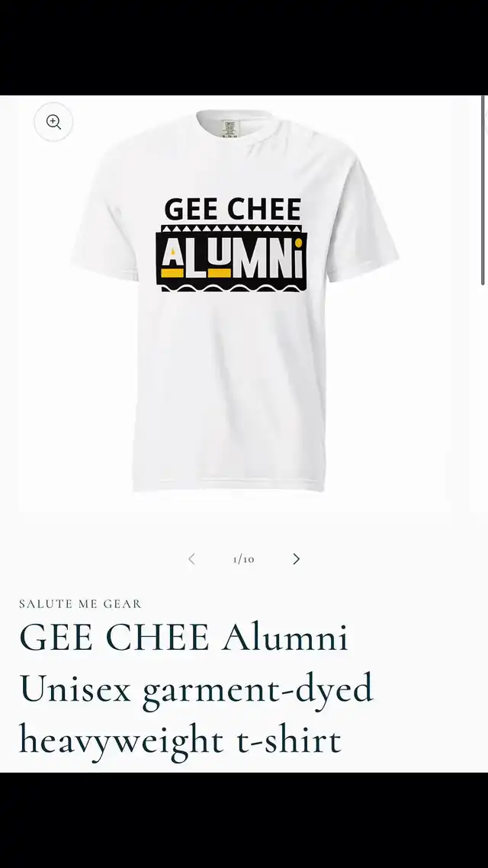This screenshot has height=868, width=488.
Task: Click the yellow bar beneath the letter A
Action: click(172, 273)
